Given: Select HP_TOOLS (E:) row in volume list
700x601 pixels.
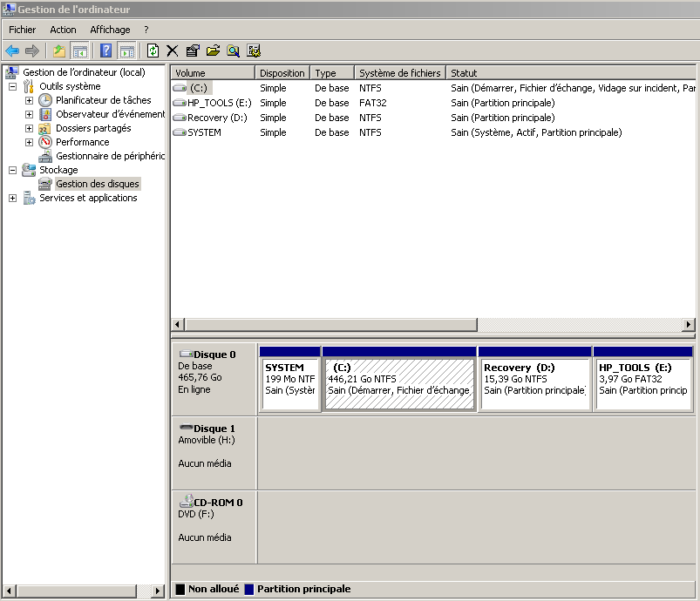Looking at the screenshot, I should 219,103.
